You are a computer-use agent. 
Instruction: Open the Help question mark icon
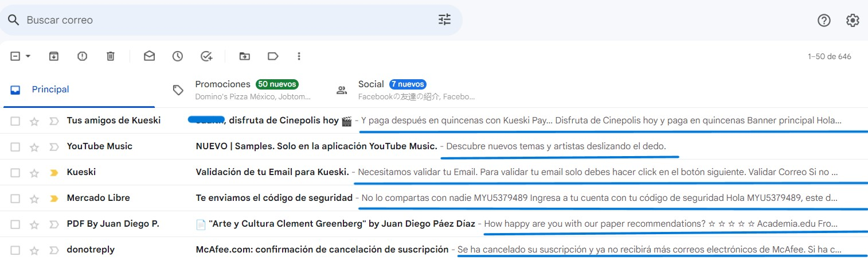[824, 21]
